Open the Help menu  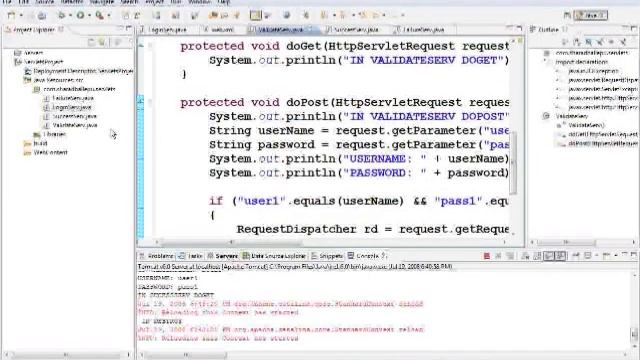224,2
